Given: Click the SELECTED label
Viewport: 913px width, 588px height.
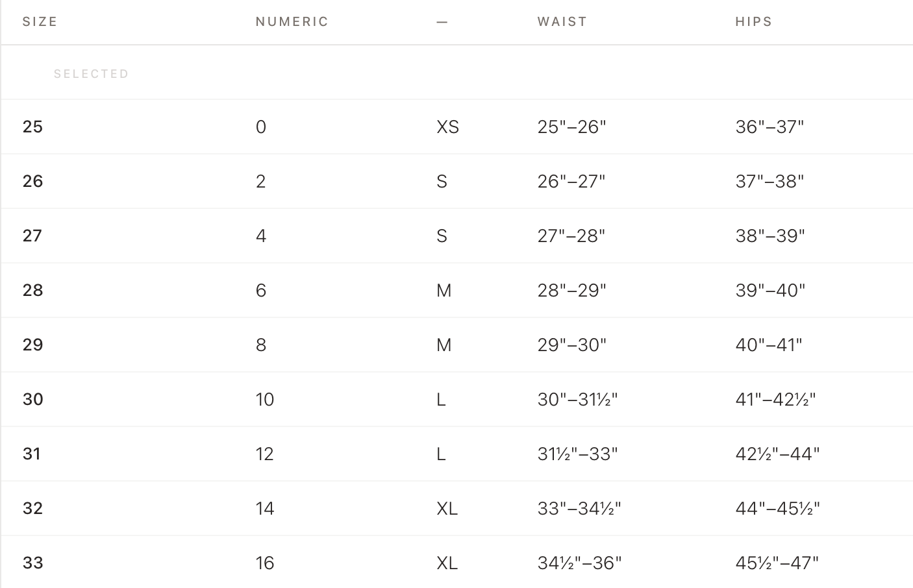Looking at the screenshot, I should pos(92,74).
